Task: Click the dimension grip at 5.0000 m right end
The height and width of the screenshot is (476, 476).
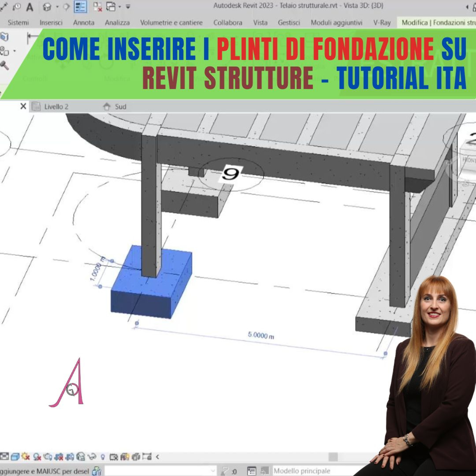Action: [386, 354]
